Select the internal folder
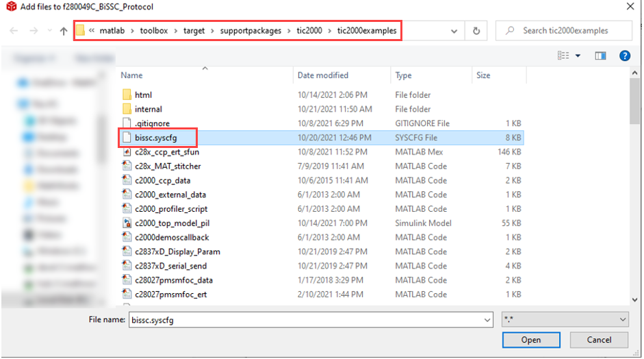The height and width of the screenshot is (359, 644). click(148, 109)
